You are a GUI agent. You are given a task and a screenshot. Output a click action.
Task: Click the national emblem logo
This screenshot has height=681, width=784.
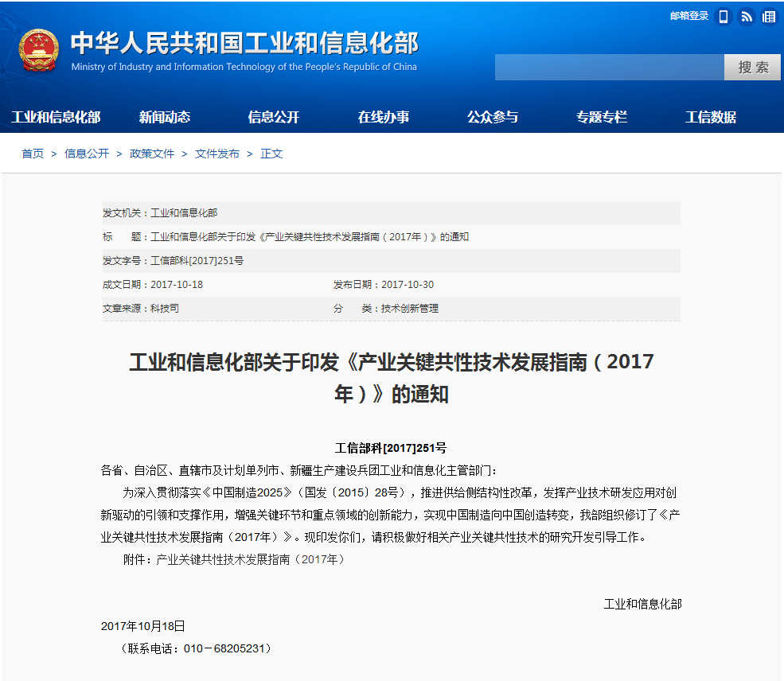[x=38, y=50]
